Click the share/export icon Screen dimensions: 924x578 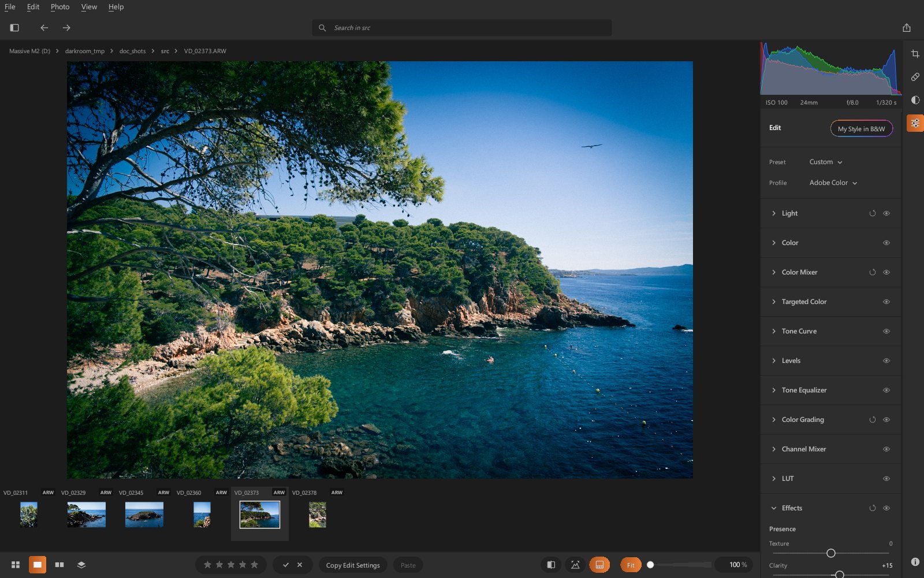tap(907, 28)
